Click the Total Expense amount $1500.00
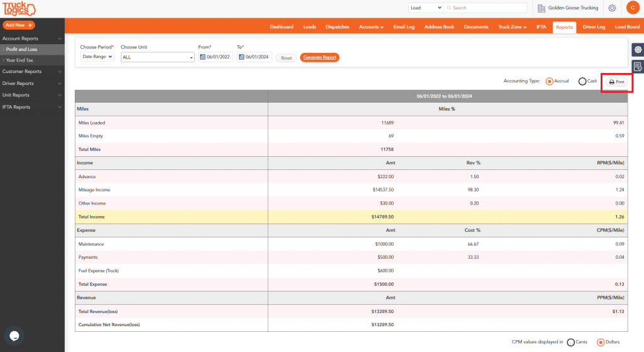 click(x=384, y=285)
